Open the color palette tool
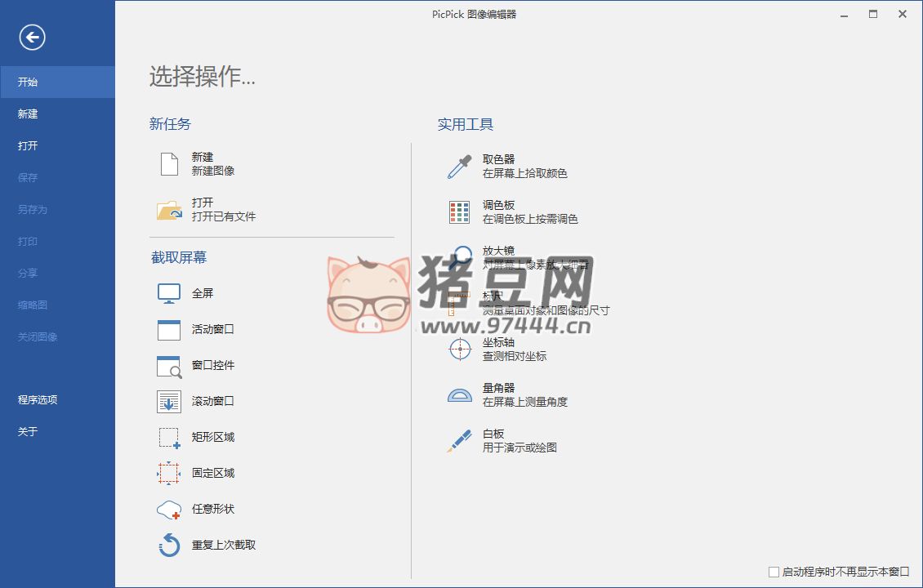 click(460, 212)
